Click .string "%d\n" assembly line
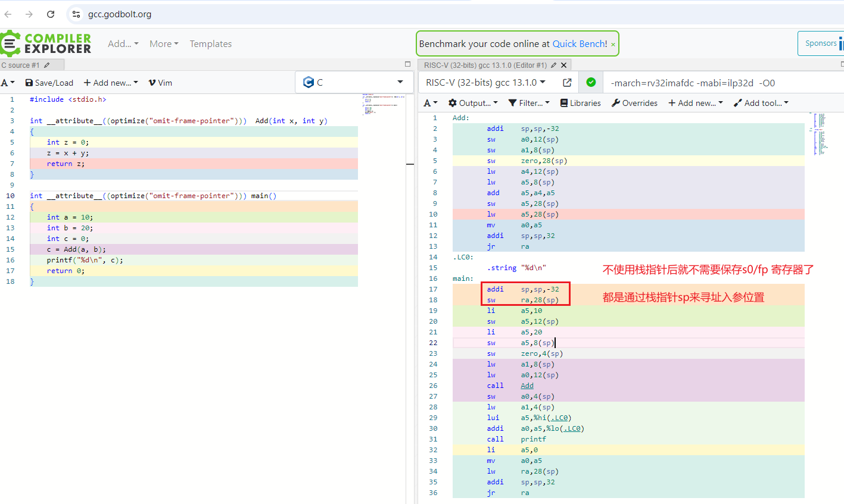Image resolution: width=844 pixels, height=504 pixels. tap(516, 268)
